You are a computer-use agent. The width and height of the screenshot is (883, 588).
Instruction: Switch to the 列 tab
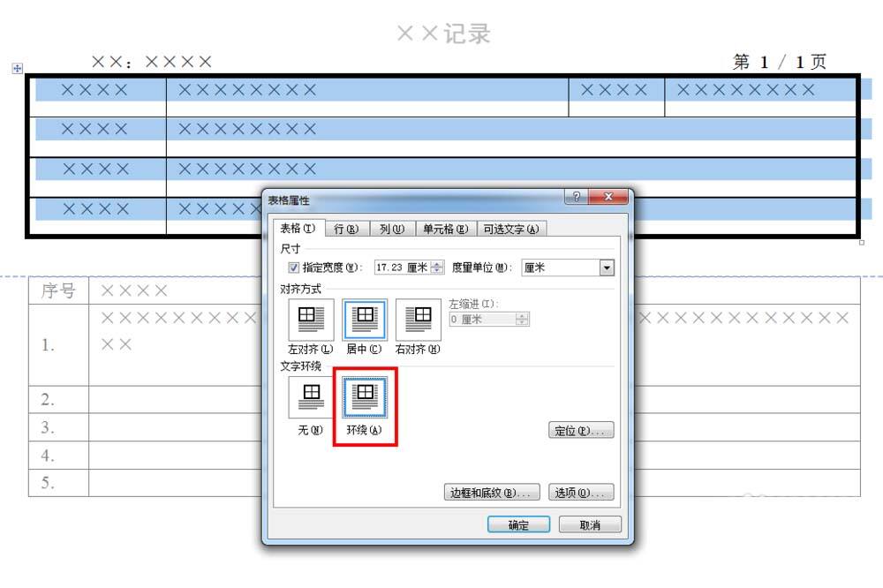389,228
